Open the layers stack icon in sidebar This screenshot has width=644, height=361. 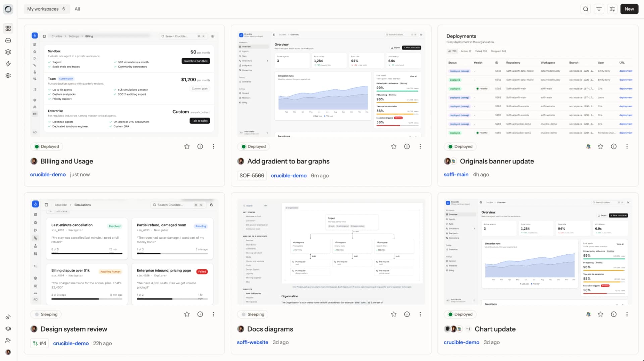8,52
